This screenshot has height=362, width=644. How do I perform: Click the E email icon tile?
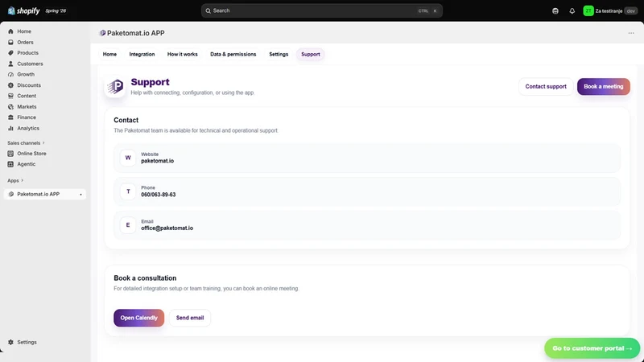point(128,225)
